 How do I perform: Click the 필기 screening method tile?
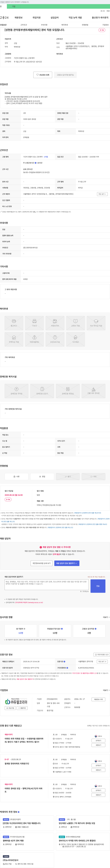point(68,476)
